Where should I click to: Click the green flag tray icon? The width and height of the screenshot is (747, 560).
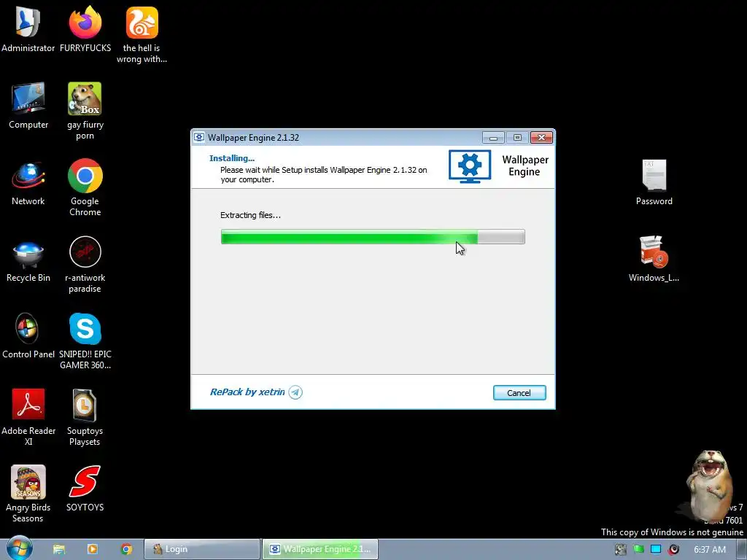(638, 550)
